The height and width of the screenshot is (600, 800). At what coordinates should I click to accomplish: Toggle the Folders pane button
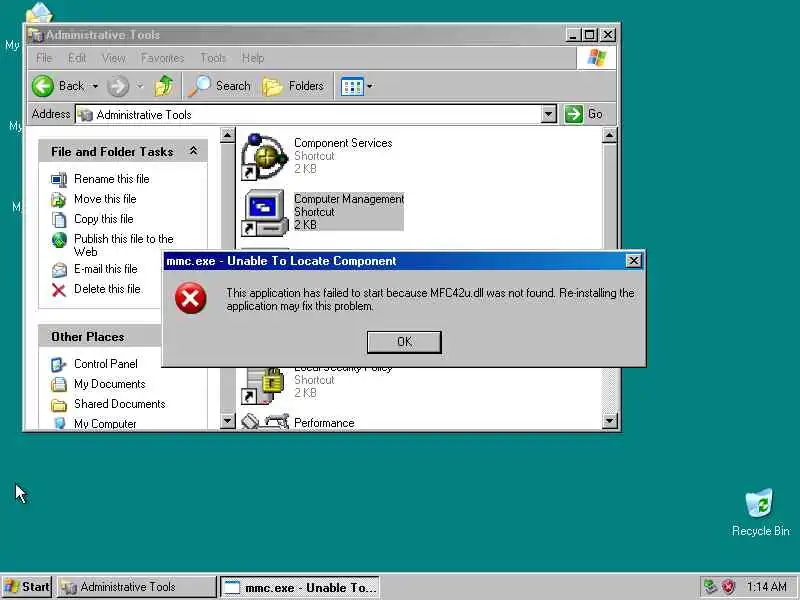click(293, 86)
